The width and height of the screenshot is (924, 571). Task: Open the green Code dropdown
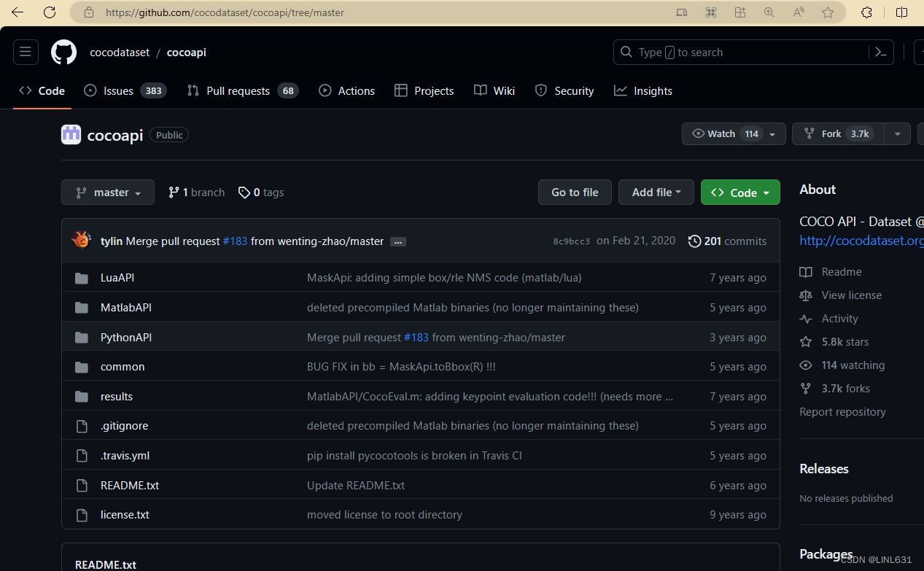[739, 192]
